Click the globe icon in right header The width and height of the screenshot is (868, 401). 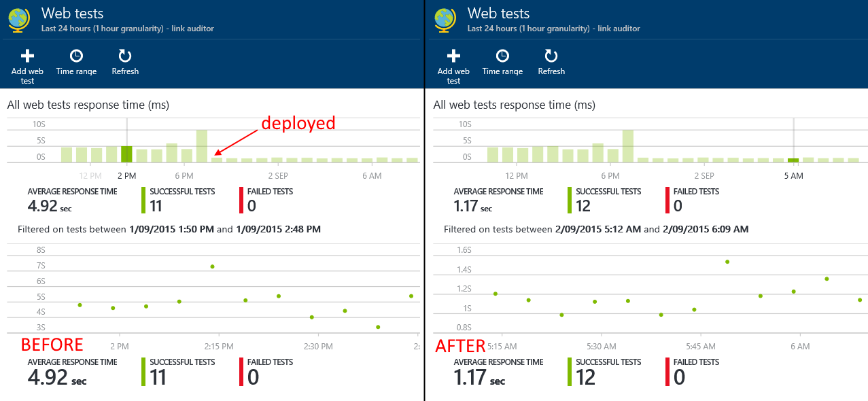coord(446,20)
